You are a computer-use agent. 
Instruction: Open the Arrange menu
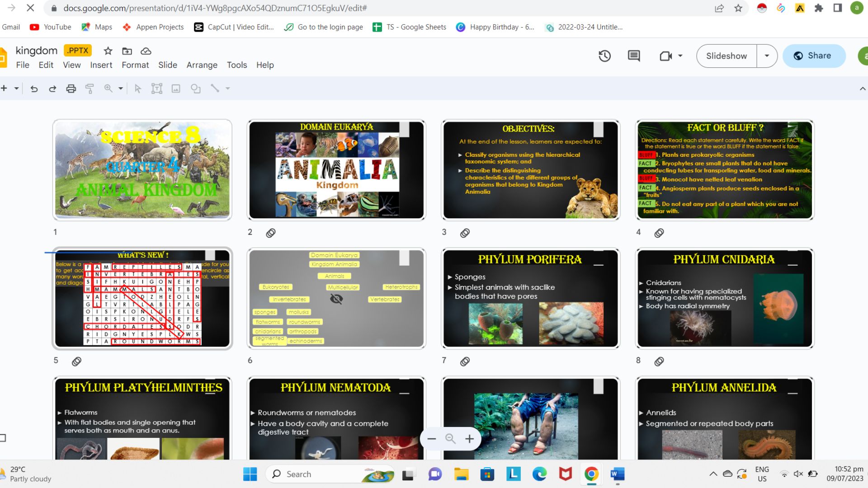pyautogui.click(x=202, y=65)
